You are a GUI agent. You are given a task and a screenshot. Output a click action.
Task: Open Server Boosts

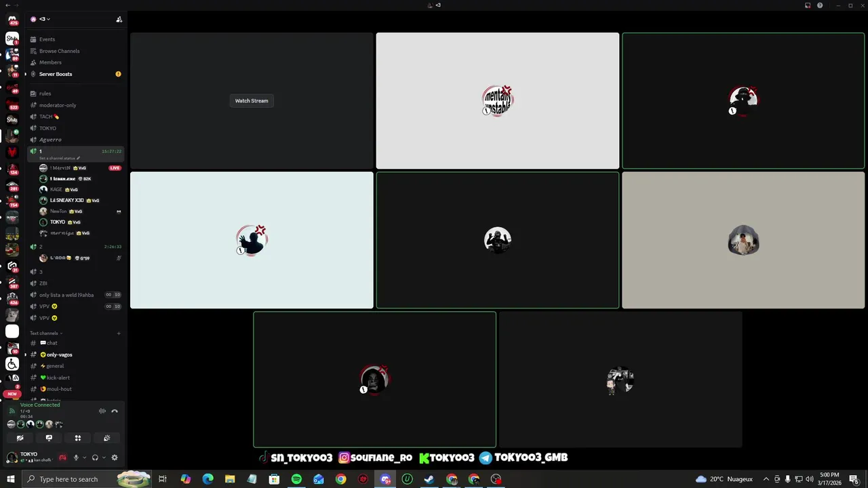pos(75,74)
